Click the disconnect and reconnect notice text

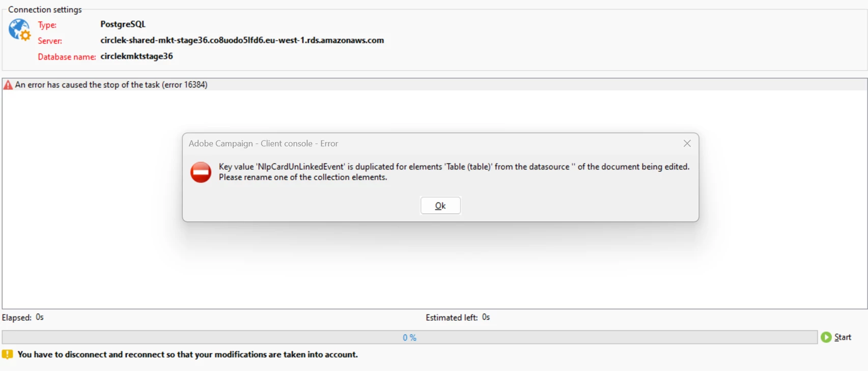[x=188, y=354]
